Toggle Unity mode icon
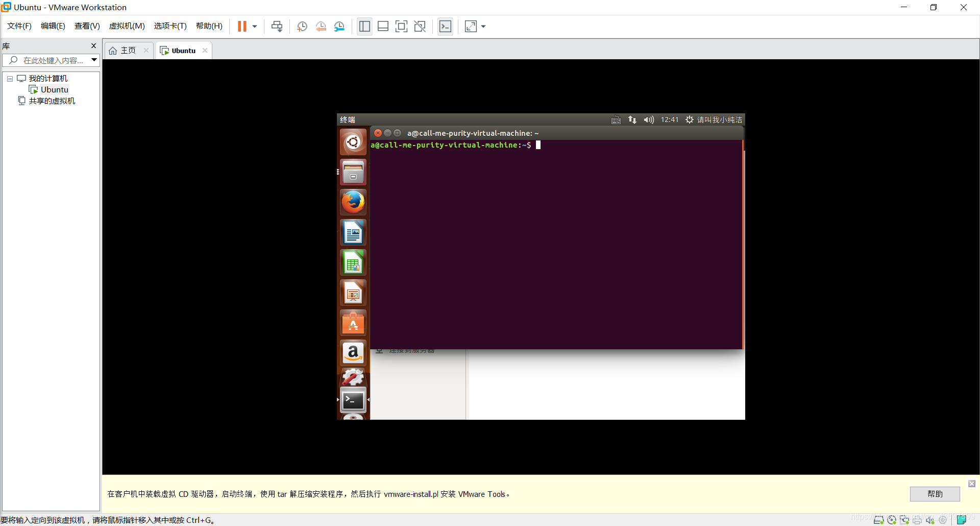 tap(420, 26)
